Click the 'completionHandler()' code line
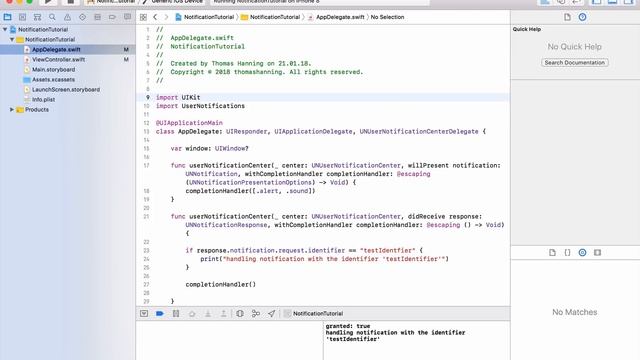 click(221, 284)
